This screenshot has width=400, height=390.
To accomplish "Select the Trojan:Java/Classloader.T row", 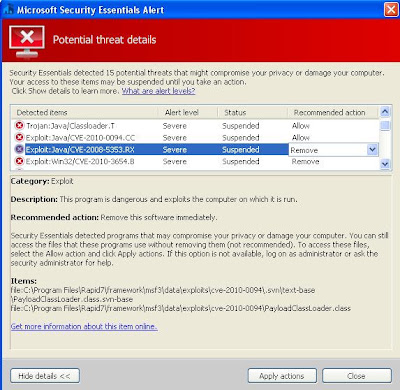I will coord(195,126).
